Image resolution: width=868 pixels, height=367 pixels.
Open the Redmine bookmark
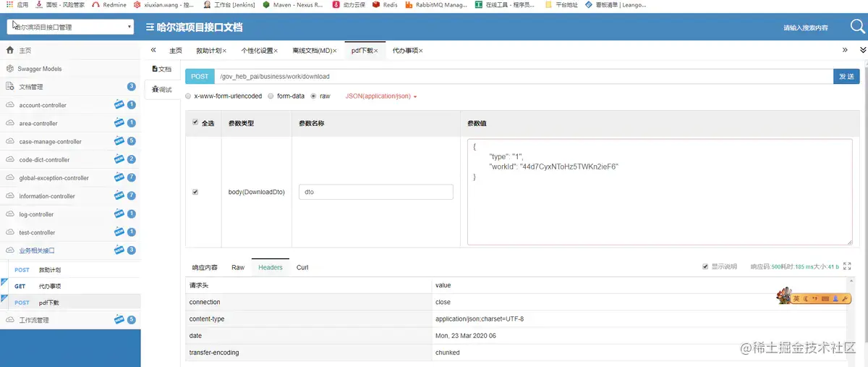(x=109, y=4)
